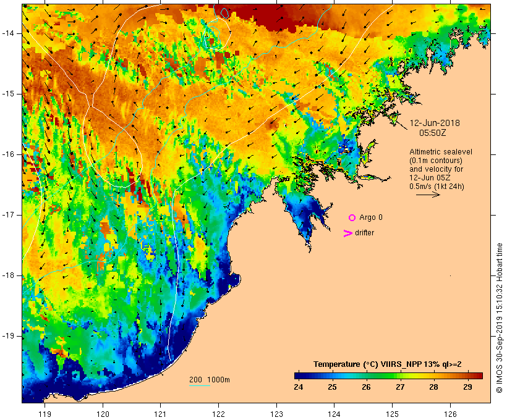Click the colorbar tick label 27
Screen dimensions: 507x420
pyautogui.click(x=400, y=387)
